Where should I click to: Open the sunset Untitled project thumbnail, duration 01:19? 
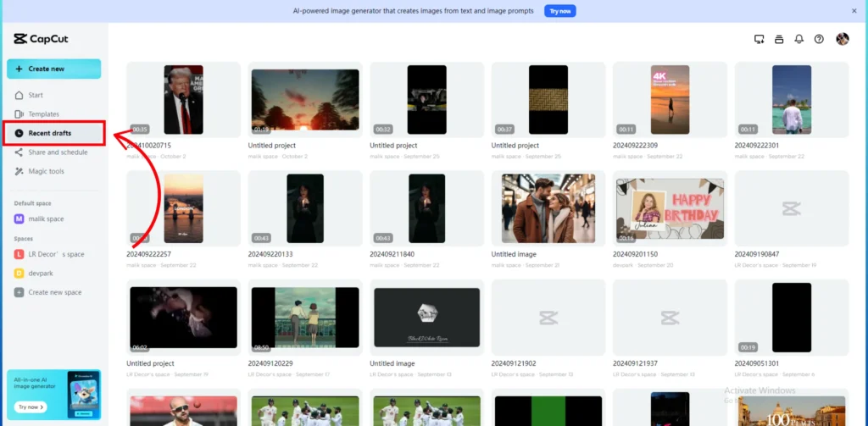(x=305, y=100)
